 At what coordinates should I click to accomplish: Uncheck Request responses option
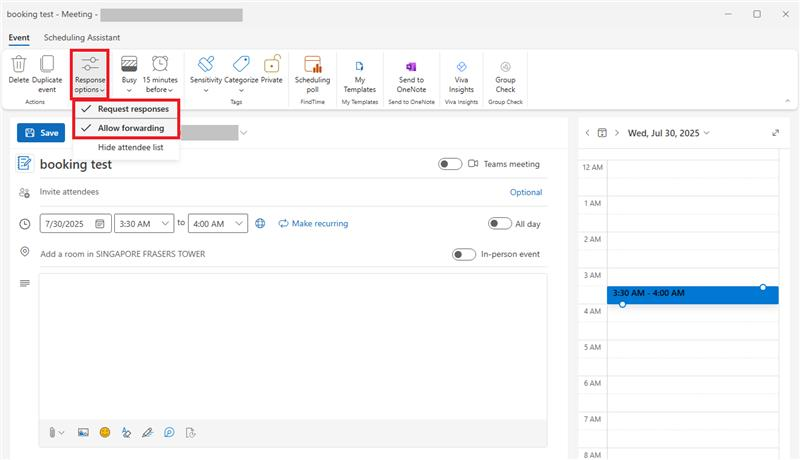(x=126, y=109)
